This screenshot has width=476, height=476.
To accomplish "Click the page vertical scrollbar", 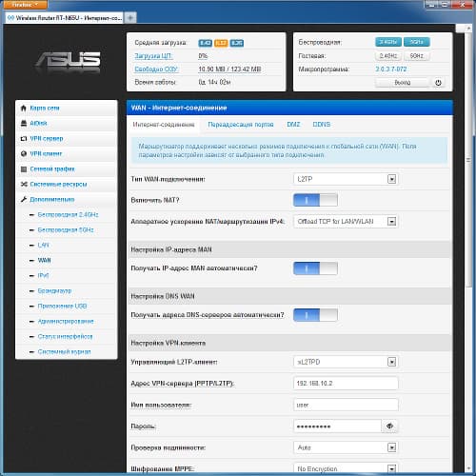I will click(x=468, y=159).
